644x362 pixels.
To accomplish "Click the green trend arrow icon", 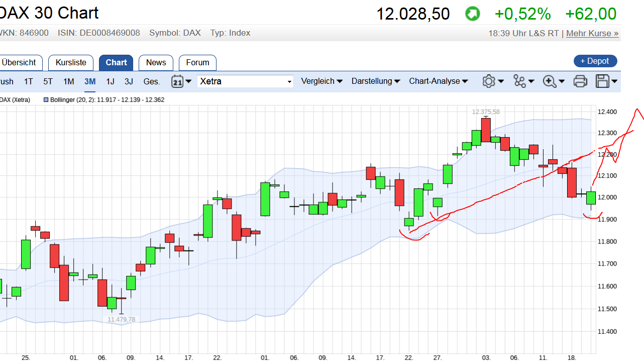I will (x=472, y=14).
